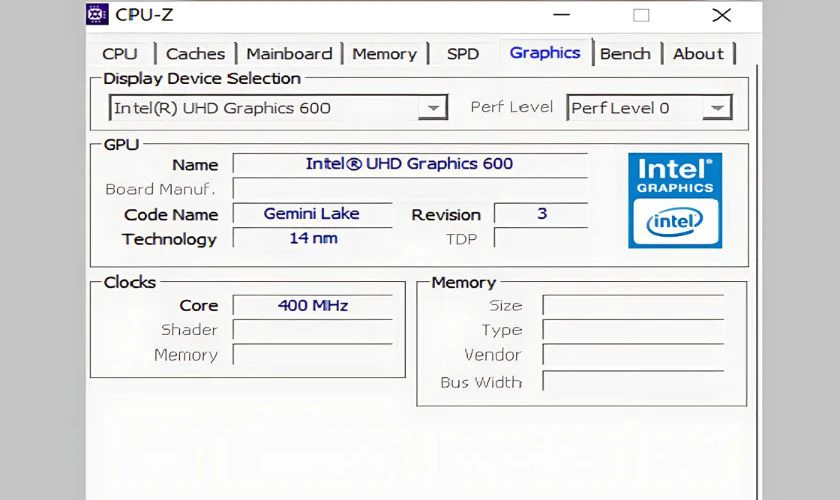Click the Technology value 14 nm
The height and width of the screenshot is (500, 840).
(312, 238)
